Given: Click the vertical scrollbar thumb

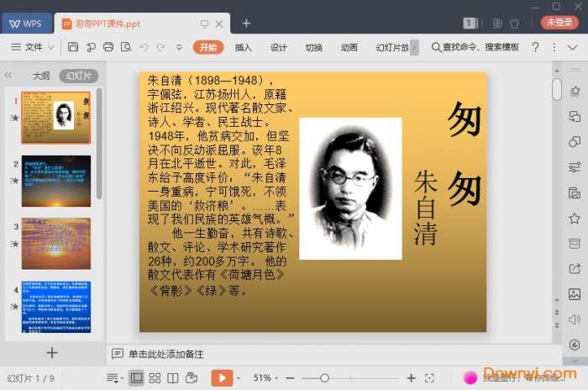Looking at the screenshot, I should tap(557, 89).
